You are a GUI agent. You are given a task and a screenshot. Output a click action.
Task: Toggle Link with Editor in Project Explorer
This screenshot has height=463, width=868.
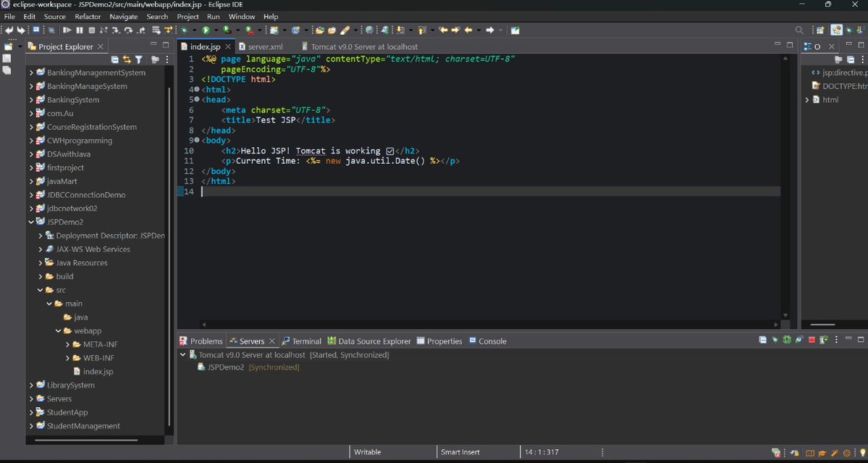click(127, 59)
